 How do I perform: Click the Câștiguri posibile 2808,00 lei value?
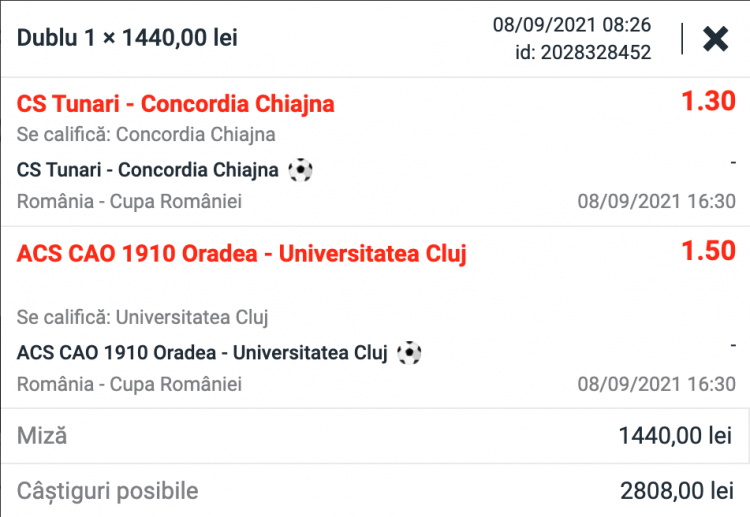(675, 491)
